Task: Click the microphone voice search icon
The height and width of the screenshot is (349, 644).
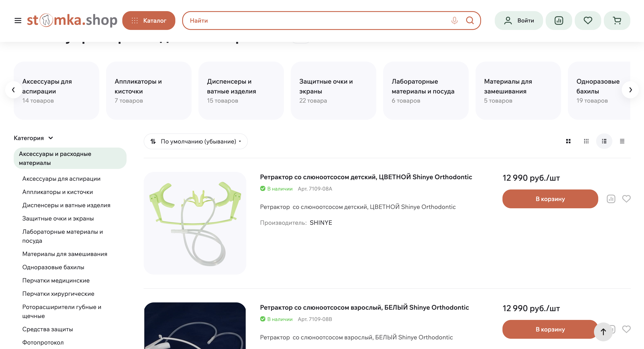Action: click(x=454, y=21)
